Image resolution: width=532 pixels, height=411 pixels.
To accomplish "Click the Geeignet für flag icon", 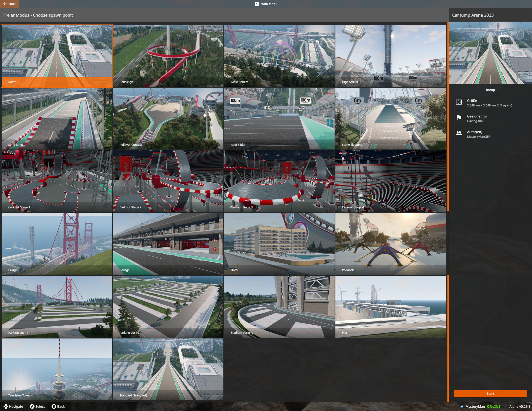I will 458,118.
